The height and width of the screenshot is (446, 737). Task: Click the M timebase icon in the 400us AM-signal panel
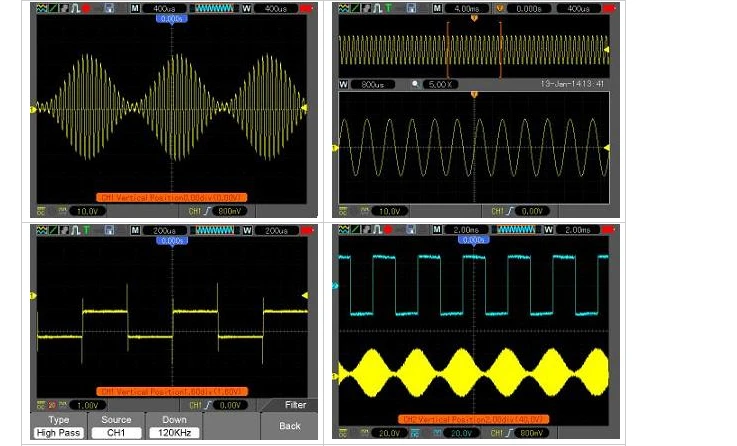click(x=135, y=8)
